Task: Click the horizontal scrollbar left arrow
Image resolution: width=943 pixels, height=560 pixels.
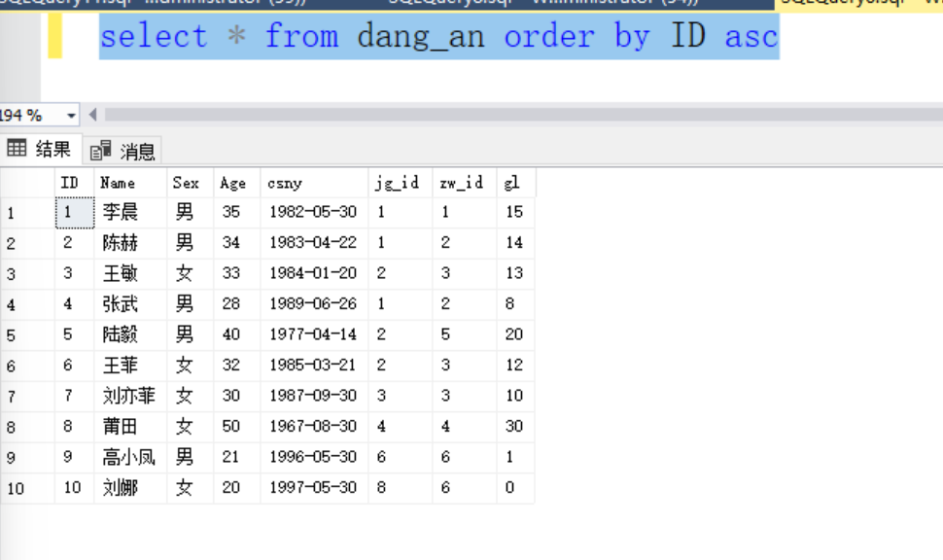Action: pos(92,115)
